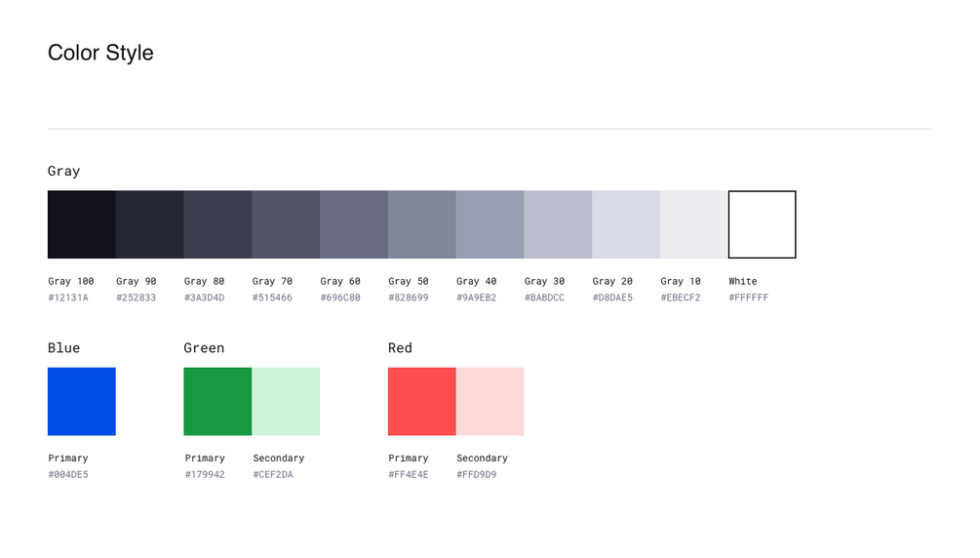Select the Green Primary swatch

click(x=217, y=401)
